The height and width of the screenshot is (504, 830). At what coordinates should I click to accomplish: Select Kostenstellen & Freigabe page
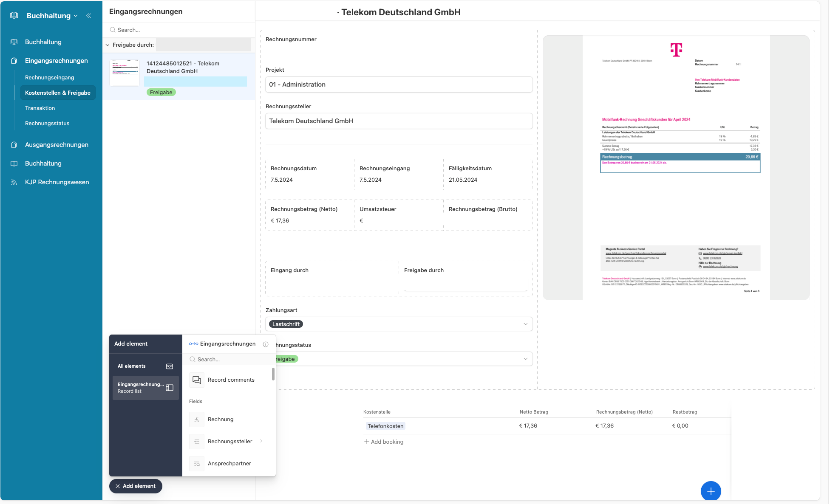pos(58,93)
